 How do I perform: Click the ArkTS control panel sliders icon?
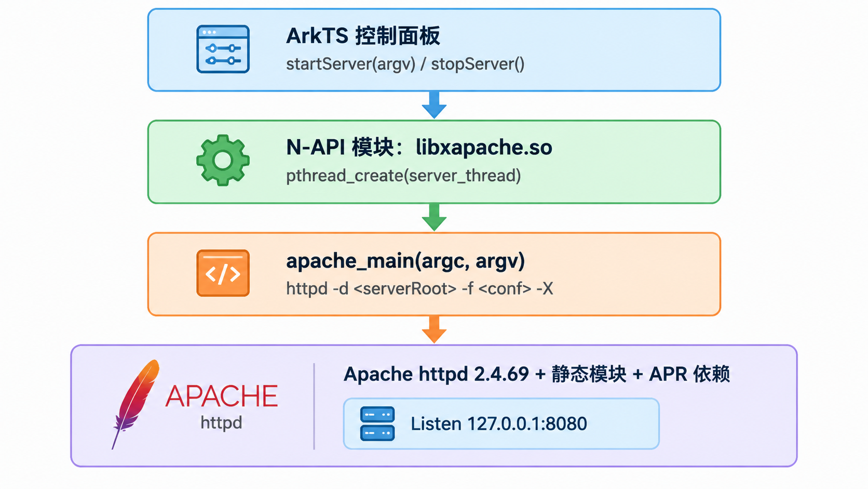pyautogui.click(x=223, y=49)
